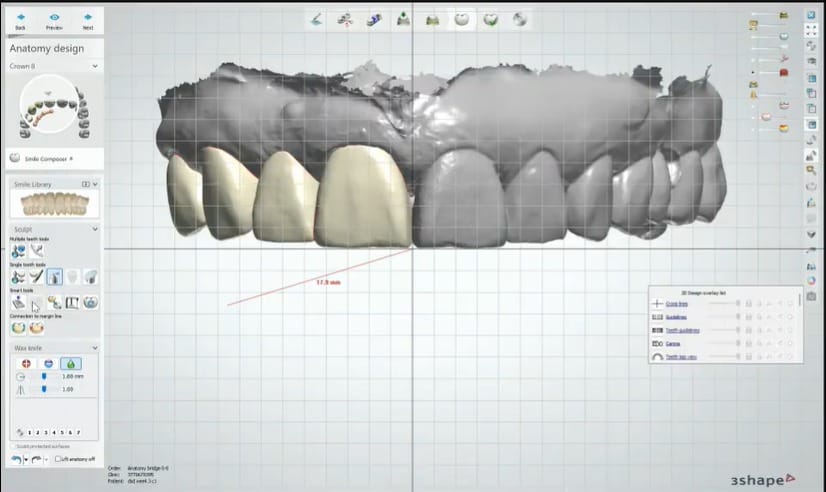
Task: Click the first connection to margin line tool
Action: tap(18, 327)
